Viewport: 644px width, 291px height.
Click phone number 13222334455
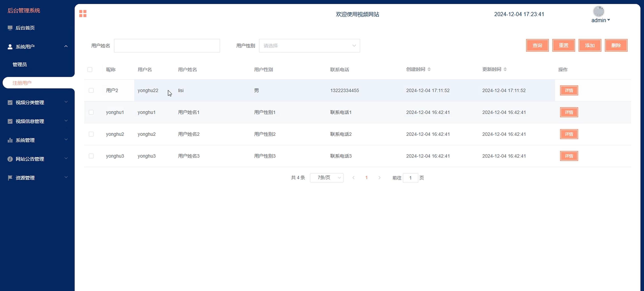click(x=344, y=91)
